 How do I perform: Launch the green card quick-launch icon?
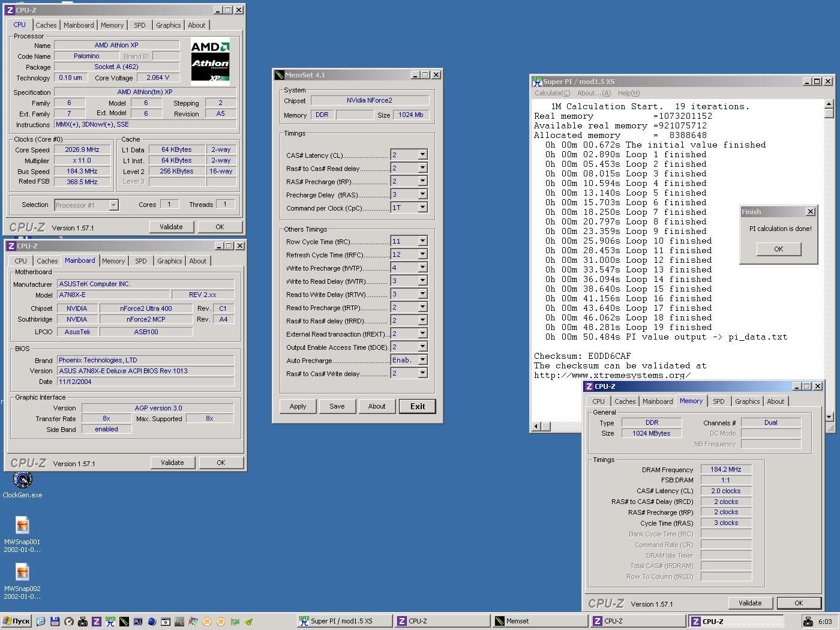(235, 622)
